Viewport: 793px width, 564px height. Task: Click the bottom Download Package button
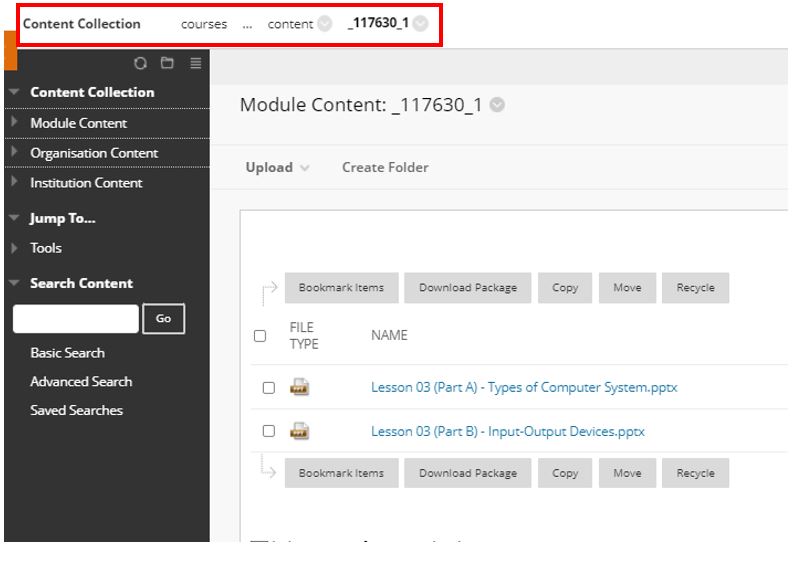(468, 473)
